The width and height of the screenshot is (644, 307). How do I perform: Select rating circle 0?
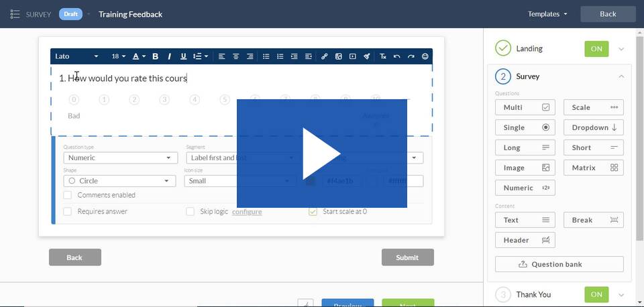[x=74, y=99]
